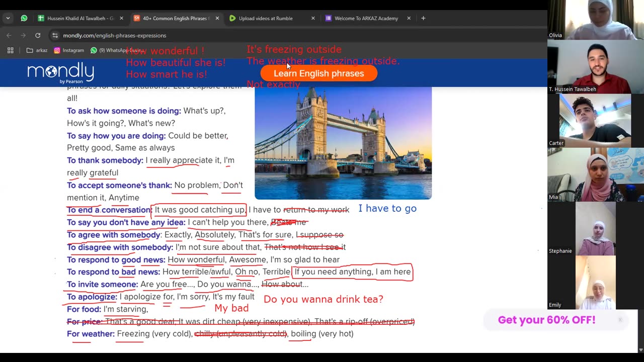Click "To disagree with somebody:" text
This screenshot has width=644, height=362.
120,247
